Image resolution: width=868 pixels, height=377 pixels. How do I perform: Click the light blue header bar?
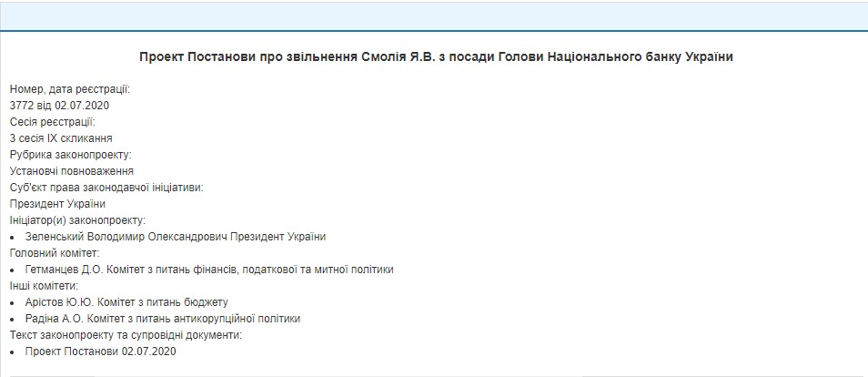434,15
